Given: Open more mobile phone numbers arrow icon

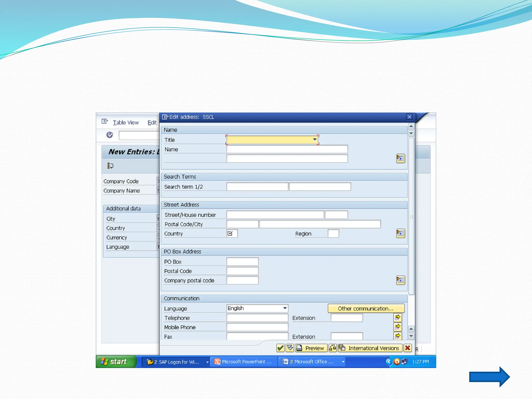Looking at the screenshot, I should [x=398, y=327].
